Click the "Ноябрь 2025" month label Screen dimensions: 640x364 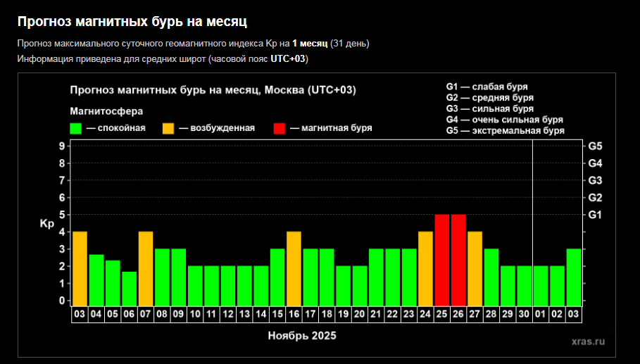click(x=302, y=336)
